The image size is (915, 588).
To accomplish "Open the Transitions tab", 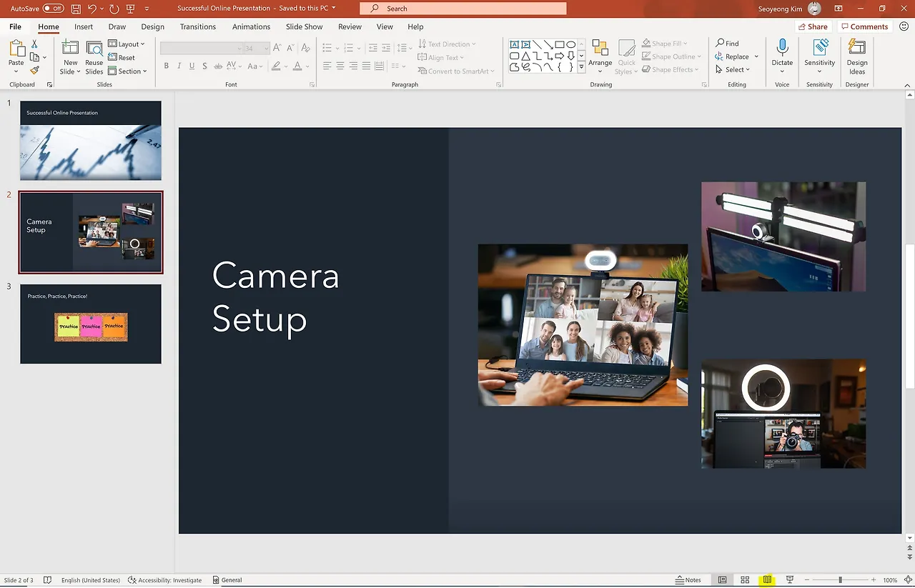I will (198, 26).
